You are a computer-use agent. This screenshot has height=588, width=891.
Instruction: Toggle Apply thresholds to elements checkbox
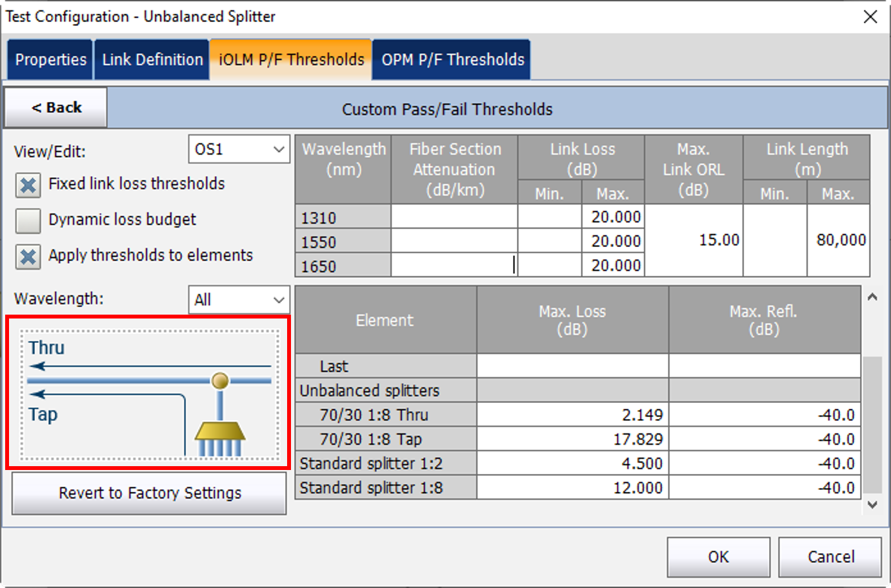pos(28,257)
